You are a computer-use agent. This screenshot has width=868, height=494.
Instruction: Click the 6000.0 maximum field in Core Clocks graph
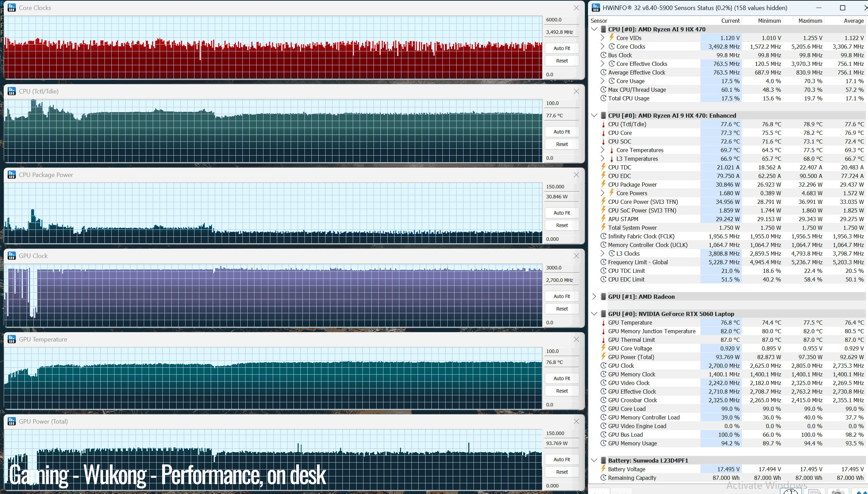coord(562,20)
